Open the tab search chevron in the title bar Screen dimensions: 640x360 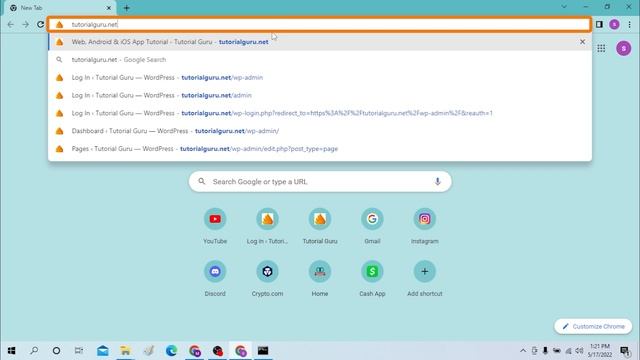point(564,7)
